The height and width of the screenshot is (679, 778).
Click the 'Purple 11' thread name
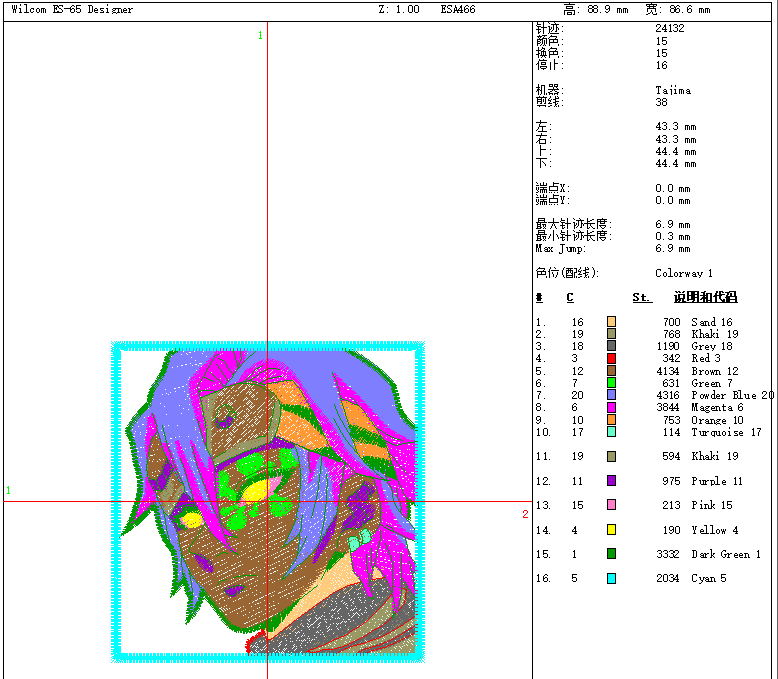pos(716,481)
